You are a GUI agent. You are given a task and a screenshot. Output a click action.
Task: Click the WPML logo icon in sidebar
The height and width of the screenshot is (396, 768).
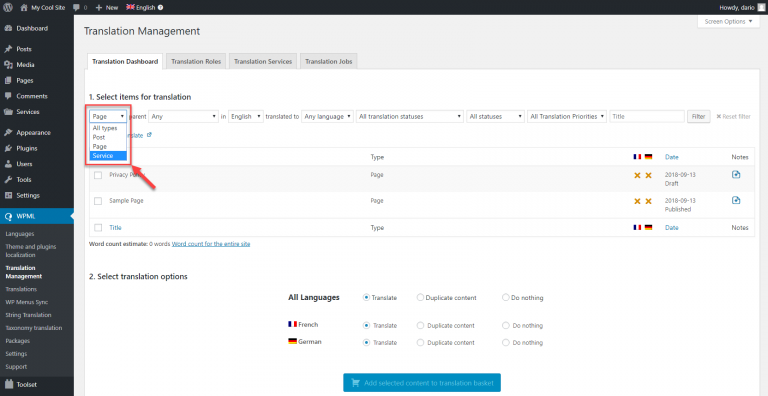pyautogui.click(x=8, y=216)
